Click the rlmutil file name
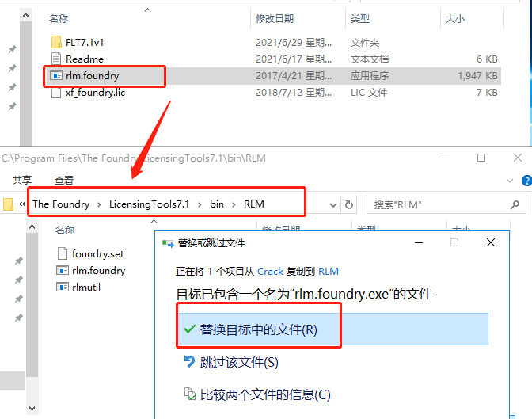Image resolution: width=532 pixels, height=419 pixels. coord(86,288)
